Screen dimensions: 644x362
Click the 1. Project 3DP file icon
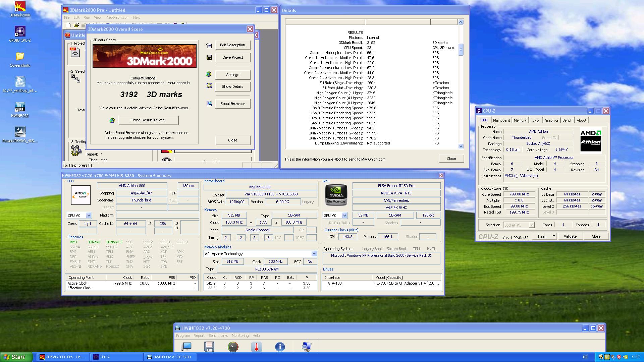pos(75,52)
